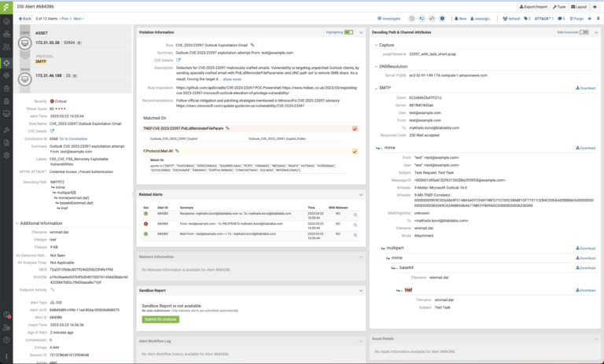Toggle checkbox for TNEF.CVE-2023-23397 matched rule
This screenshot has height=364, width=604.
355,127
